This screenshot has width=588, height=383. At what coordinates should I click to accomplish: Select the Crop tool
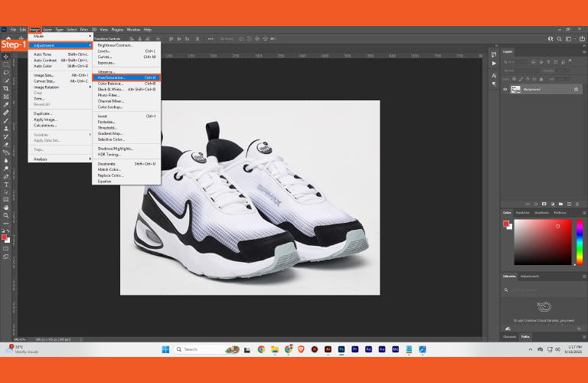[x=6, y=89]
